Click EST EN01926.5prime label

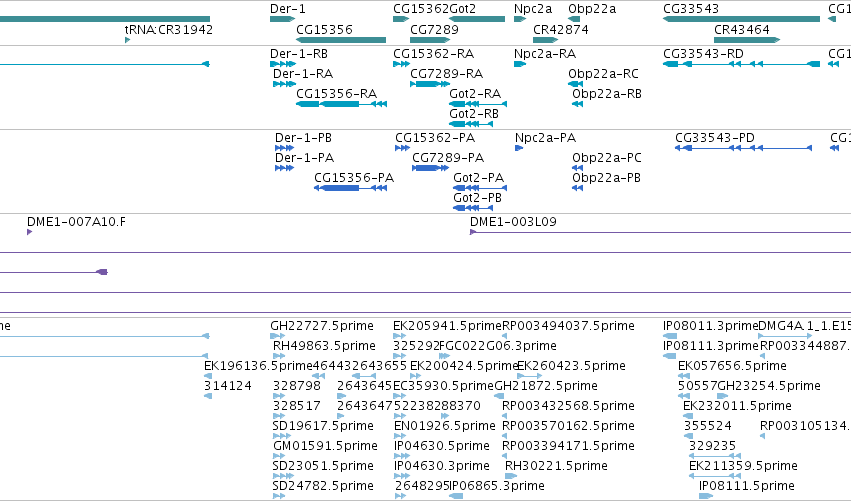pyautogui.click(x=444, y=427)
